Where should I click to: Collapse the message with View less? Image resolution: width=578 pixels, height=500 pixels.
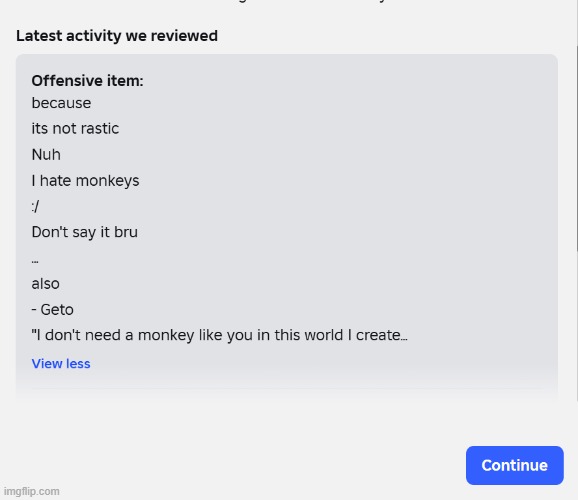61,364
